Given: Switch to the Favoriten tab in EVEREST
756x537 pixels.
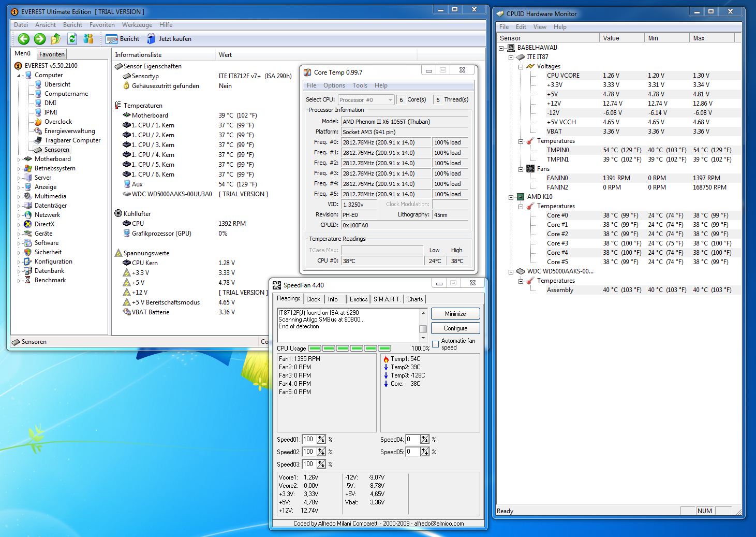Looking at the screenshot, I should (x=52, y=54).
